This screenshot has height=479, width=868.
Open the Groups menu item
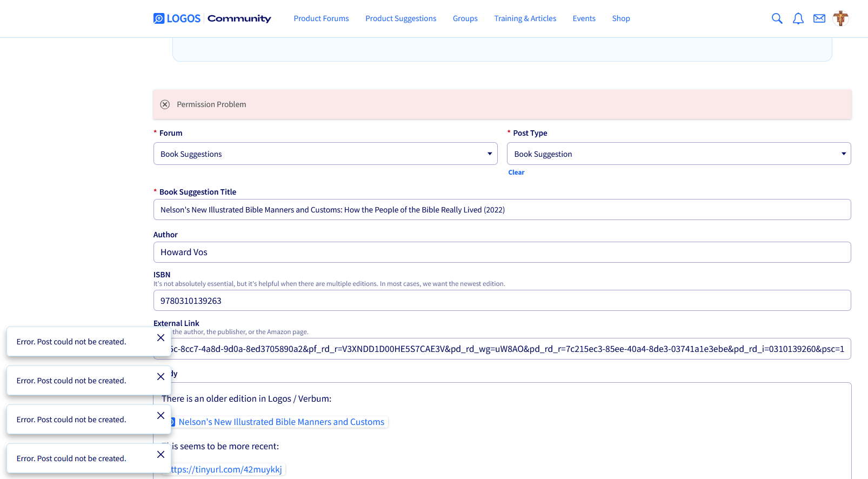coord(465,18)
